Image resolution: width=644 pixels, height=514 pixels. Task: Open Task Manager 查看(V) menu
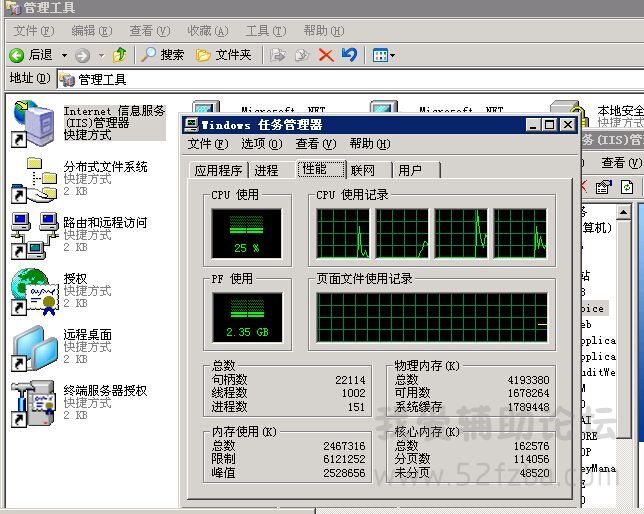316,144
